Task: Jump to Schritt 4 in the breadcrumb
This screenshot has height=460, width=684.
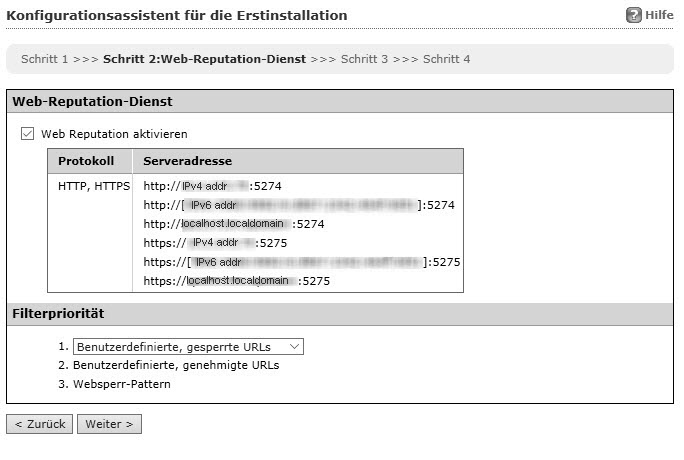Action: point(446,59)
